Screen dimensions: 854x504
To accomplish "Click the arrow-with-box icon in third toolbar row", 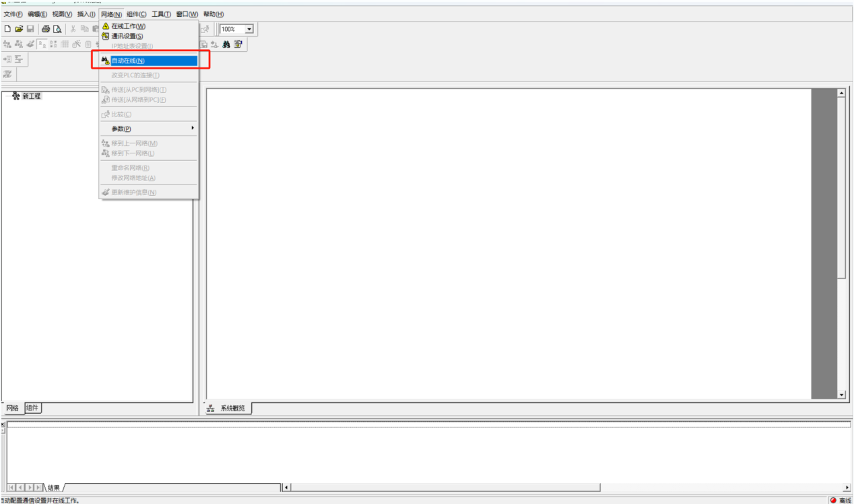I will coord(7,59).
